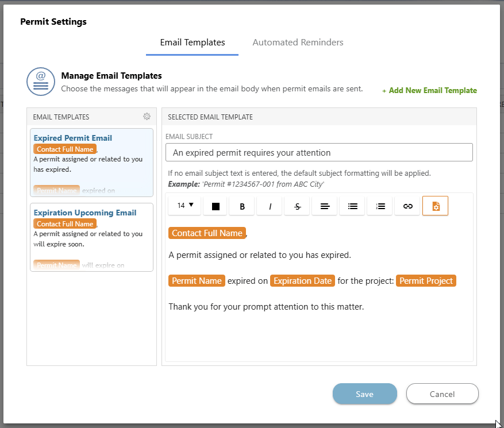
Task: Save the permit settings
Action: (x=364, y=394)
